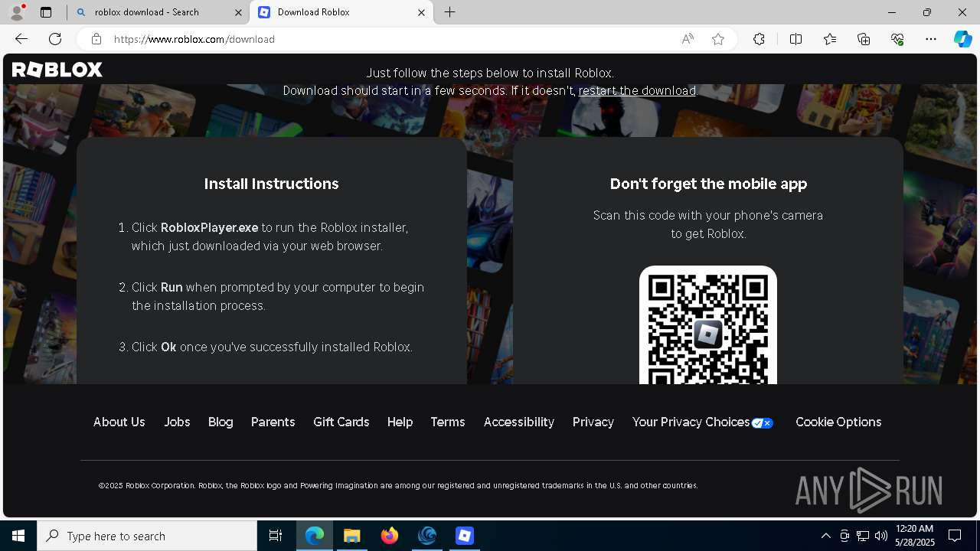Close the Download Roblox tab
The width and height of the screenshot is (980, 551).
[421, 12]
